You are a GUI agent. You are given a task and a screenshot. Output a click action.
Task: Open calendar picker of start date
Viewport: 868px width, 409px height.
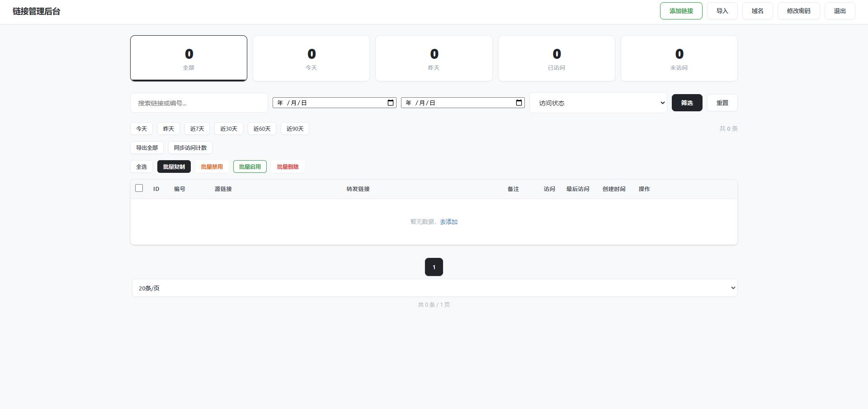391,103
